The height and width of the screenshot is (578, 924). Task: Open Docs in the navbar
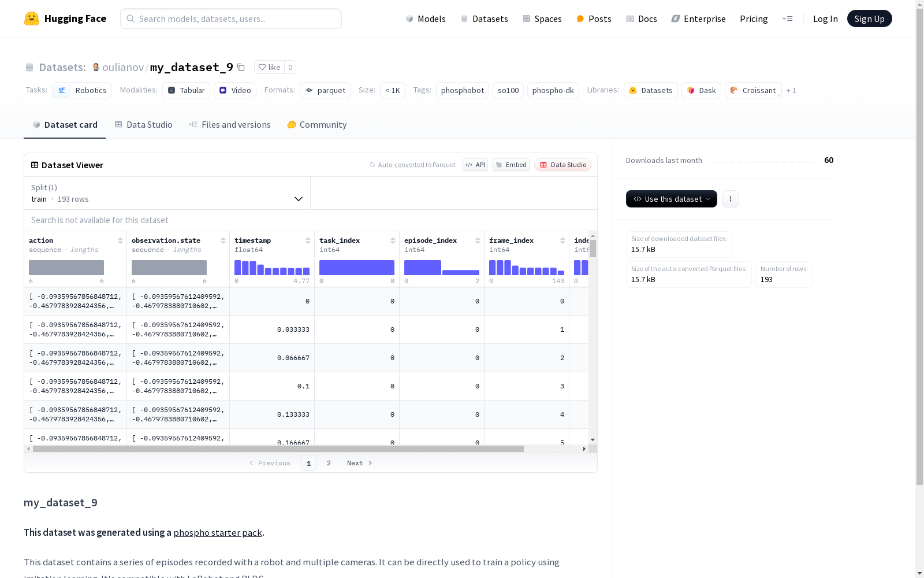click(x=642, y=18)
